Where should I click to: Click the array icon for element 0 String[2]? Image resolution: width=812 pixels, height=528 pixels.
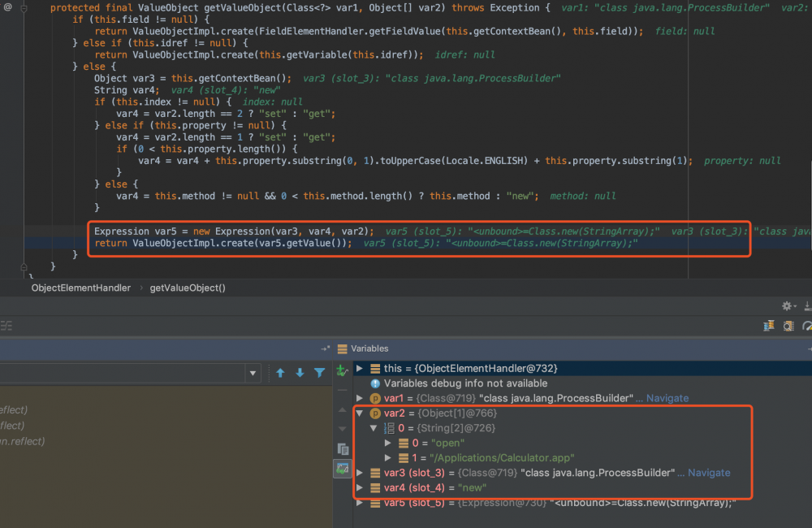pos(389,428)
